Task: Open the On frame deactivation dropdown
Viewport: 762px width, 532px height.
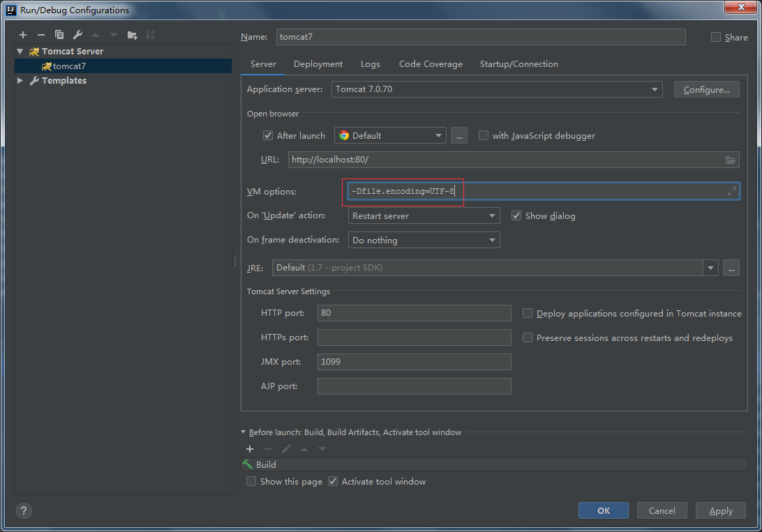Action: click(424, 240)
